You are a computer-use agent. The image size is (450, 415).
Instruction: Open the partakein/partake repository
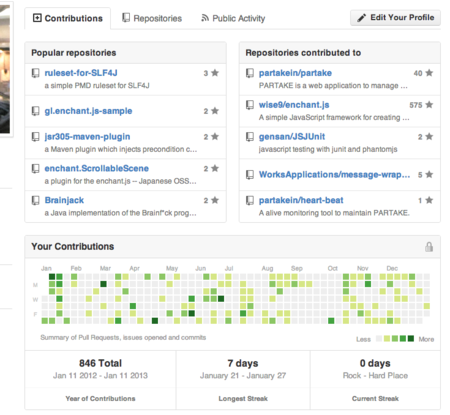[x=295, y=73]
